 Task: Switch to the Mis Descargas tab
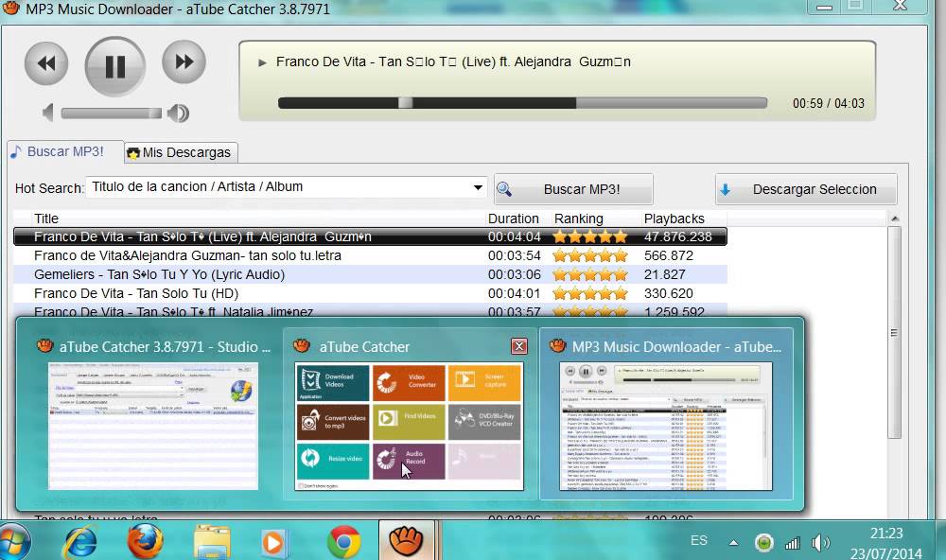coord(180,152)
